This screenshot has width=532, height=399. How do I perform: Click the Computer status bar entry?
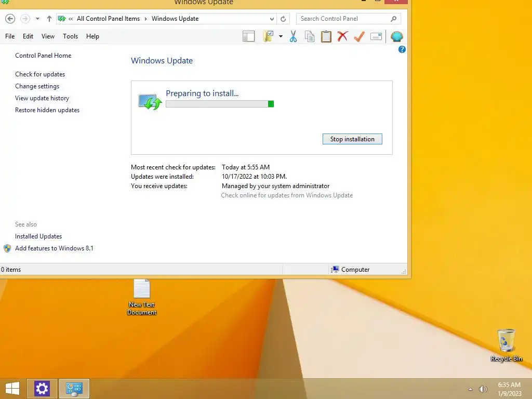click(x=350, y=270)
